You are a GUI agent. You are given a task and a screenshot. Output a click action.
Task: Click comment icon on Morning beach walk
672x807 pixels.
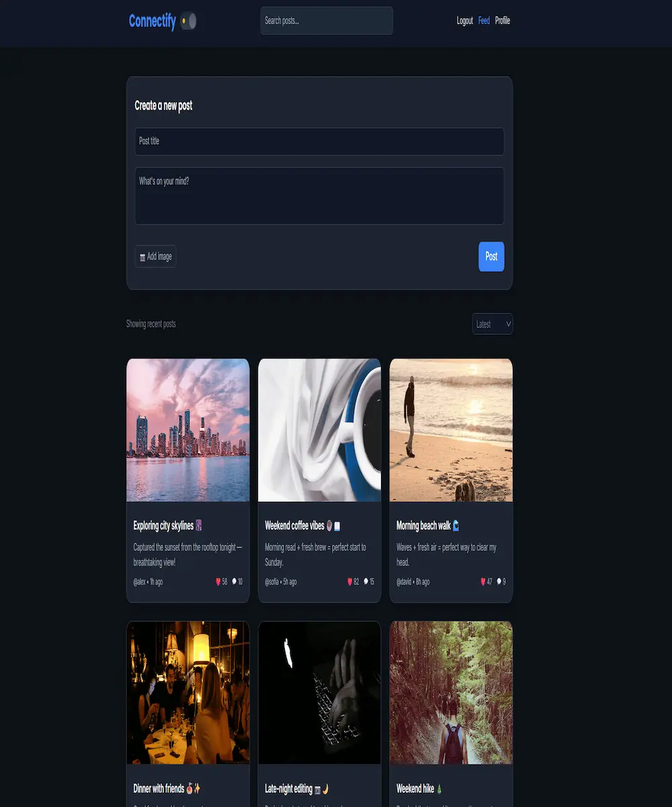[499, 582]
